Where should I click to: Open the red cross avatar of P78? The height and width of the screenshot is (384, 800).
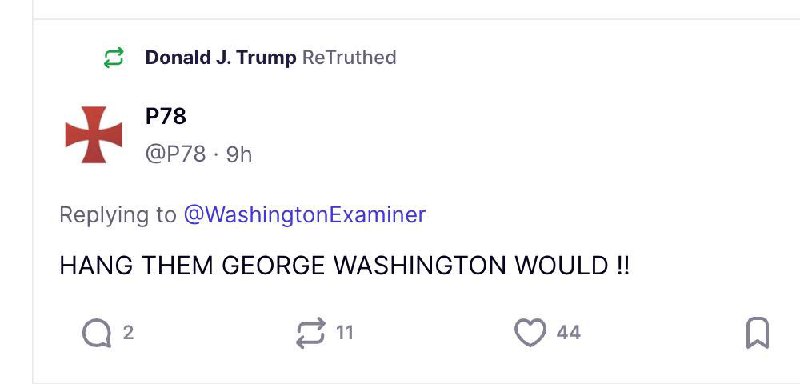pos(94,135)
